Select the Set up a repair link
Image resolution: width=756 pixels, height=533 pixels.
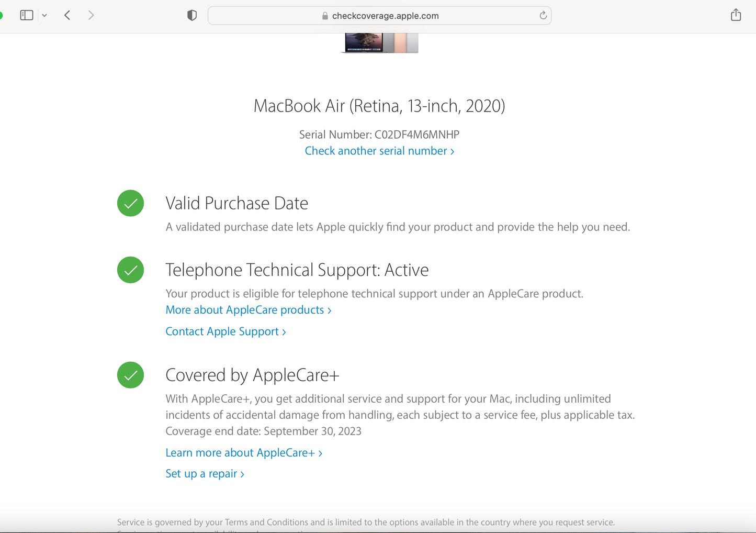(205, 474)
